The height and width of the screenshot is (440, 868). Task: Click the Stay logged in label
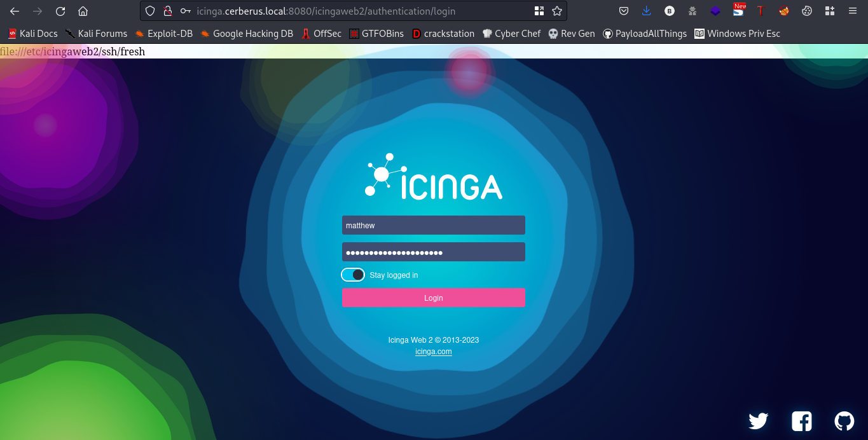coord(394,275)
